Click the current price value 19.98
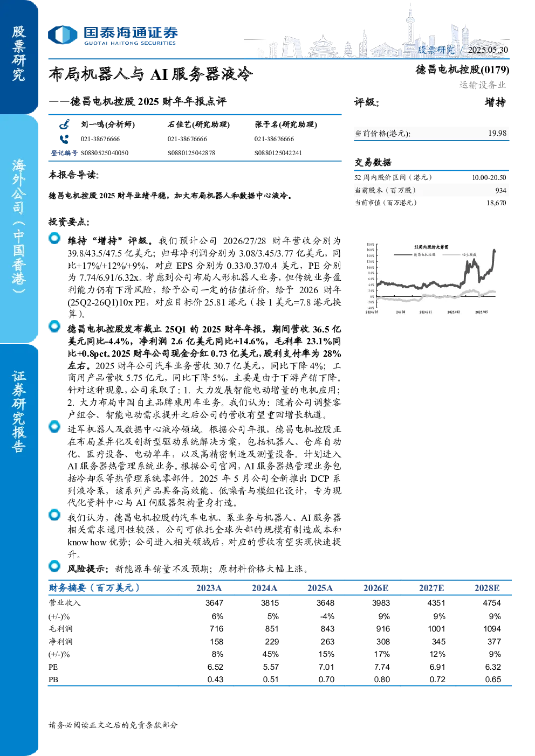This screenshot has width=535, height=756. click(x=497, y=133)
